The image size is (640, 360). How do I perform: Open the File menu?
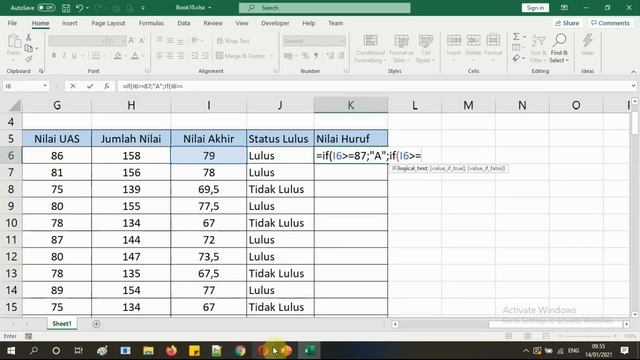coord(12,23)
